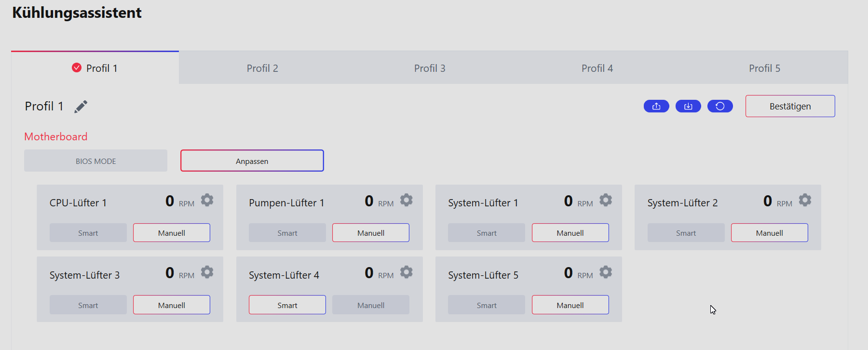The image size is (868, 350).
Task: Click the export profile icon
Action: click(x=656, y=106)
